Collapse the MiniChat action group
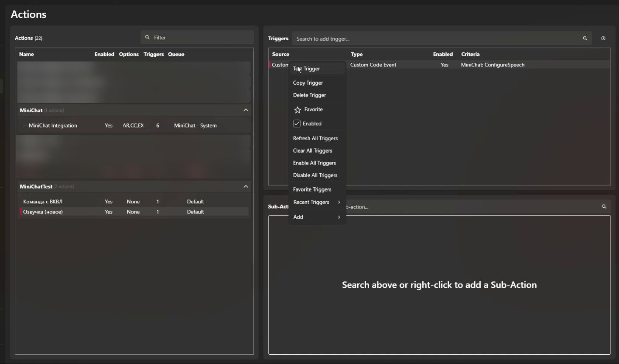The image size is (619, 364). [246, 110]
